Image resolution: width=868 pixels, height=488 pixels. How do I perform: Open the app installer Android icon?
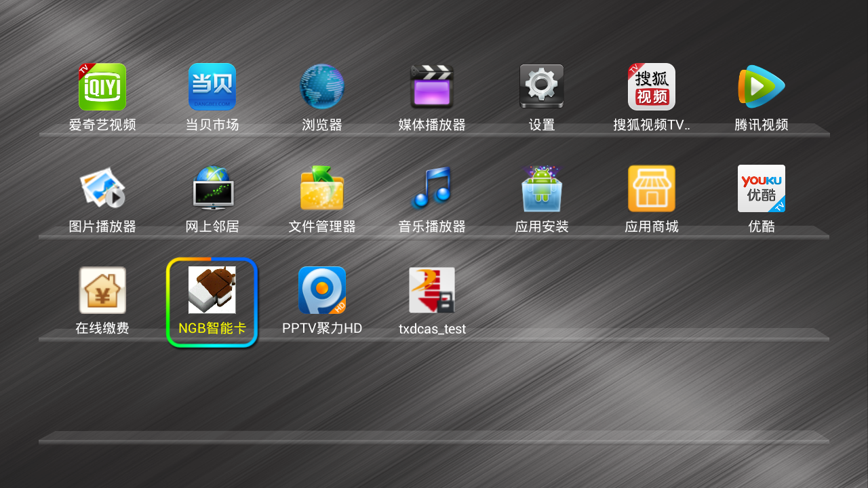click(542, 188)
